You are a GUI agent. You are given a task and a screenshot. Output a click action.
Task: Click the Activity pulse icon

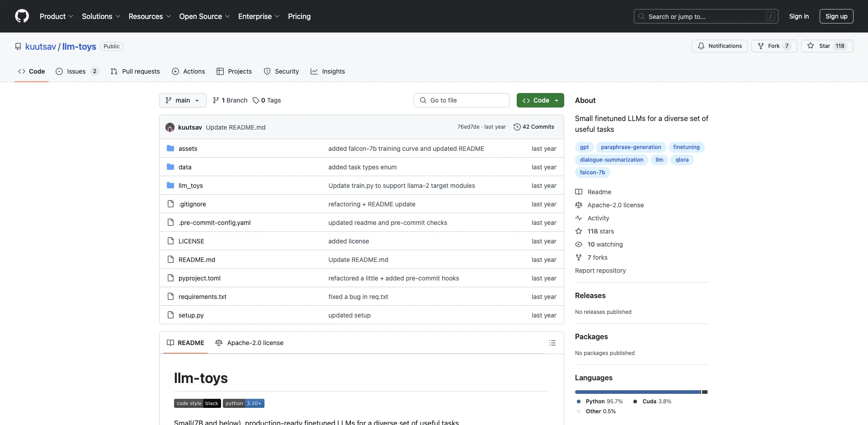coord(579,218)
